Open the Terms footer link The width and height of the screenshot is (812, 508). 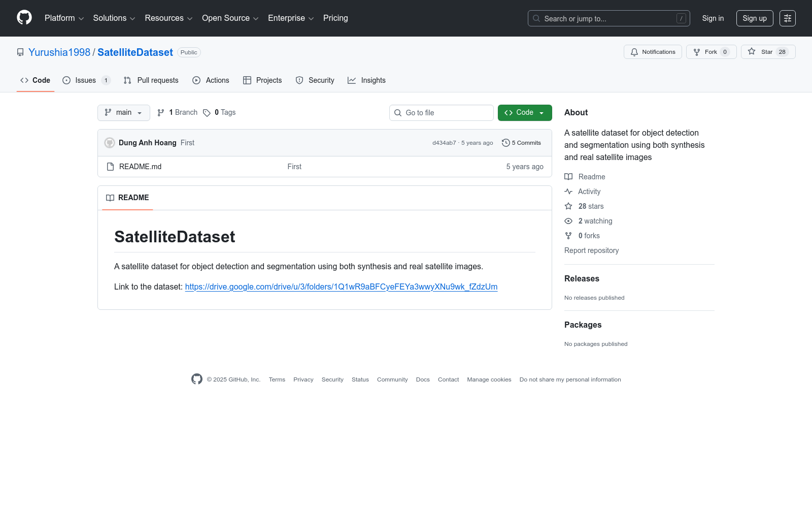277,379
